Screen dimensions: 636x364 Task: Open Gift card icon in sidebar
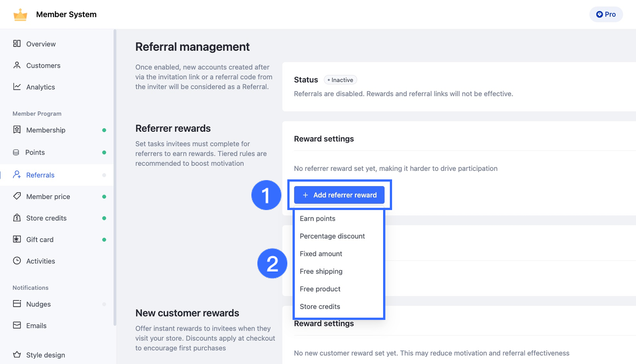pyautogui.click(x=17, y=239)
